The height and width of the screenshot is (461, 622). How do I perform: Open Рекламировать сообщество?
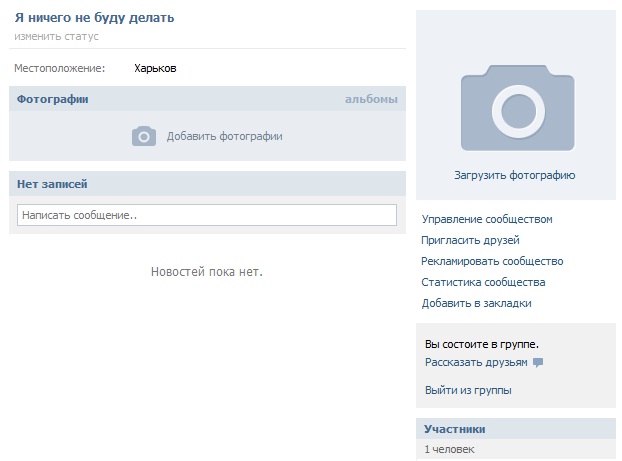point(492,261)
